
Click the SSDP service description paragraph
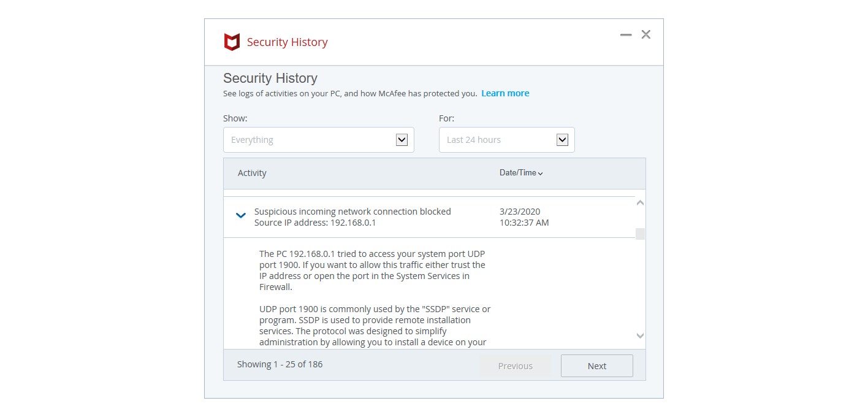pos(375,326)
